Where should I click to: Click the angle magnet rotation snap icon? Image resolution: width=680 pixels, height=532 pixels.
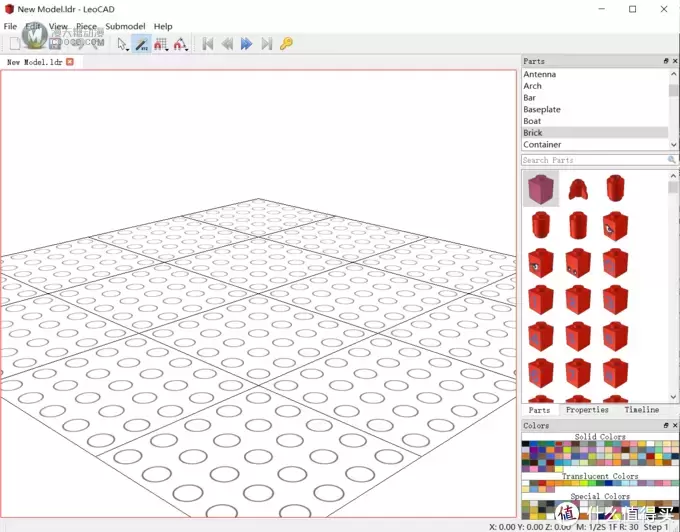tap(179, 44)
